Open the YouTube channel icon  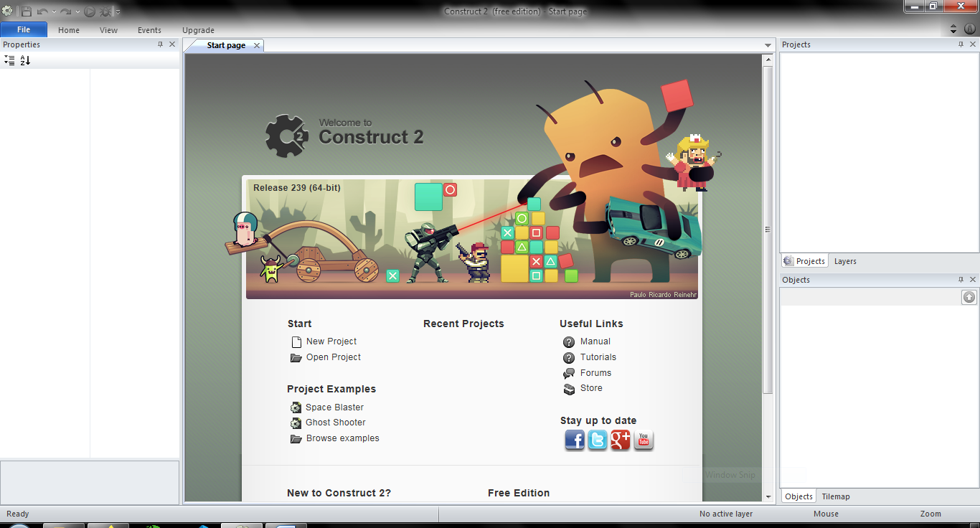coord(644,440)
